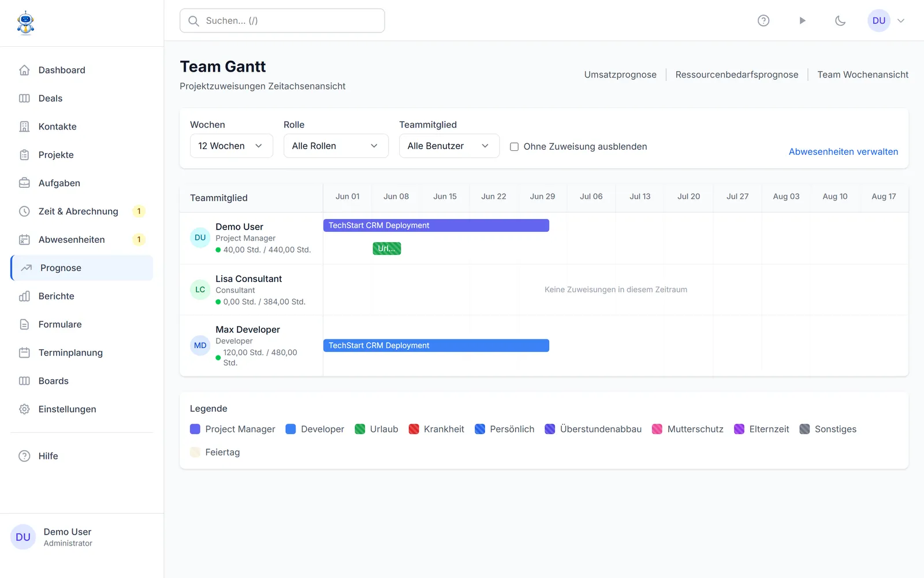Focus the Suchen search field
The image size is (924, 578).
[x=282, y=21]
